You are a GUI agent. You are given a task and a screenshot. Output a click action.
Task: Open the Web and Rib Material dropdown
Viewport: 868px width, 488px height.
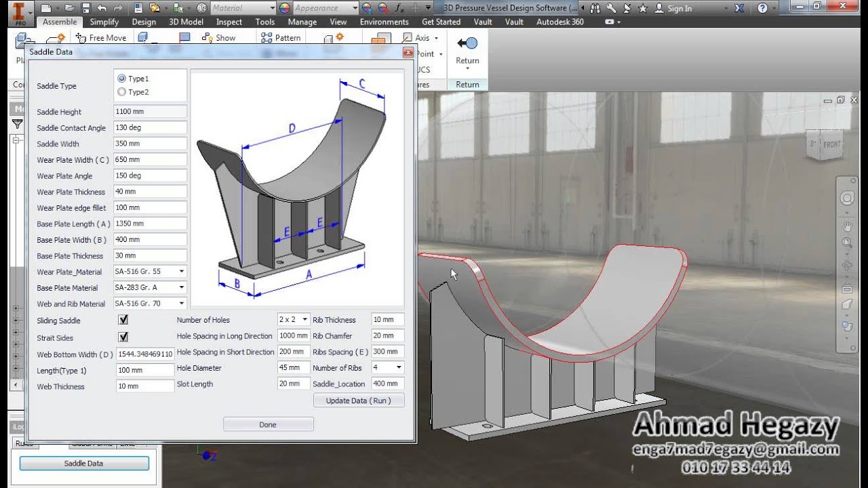pos(181,304)
